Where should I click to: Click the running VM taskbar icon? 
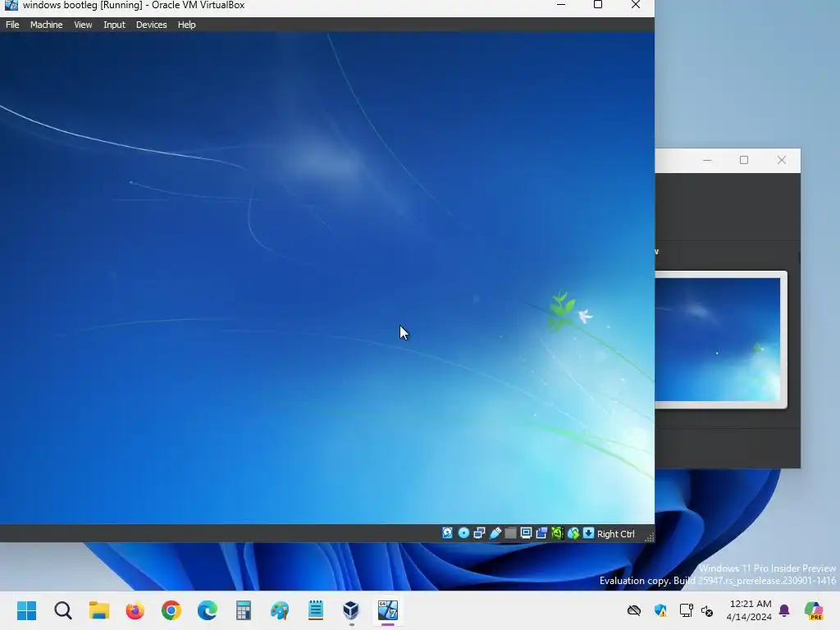[x=388, y=610]
